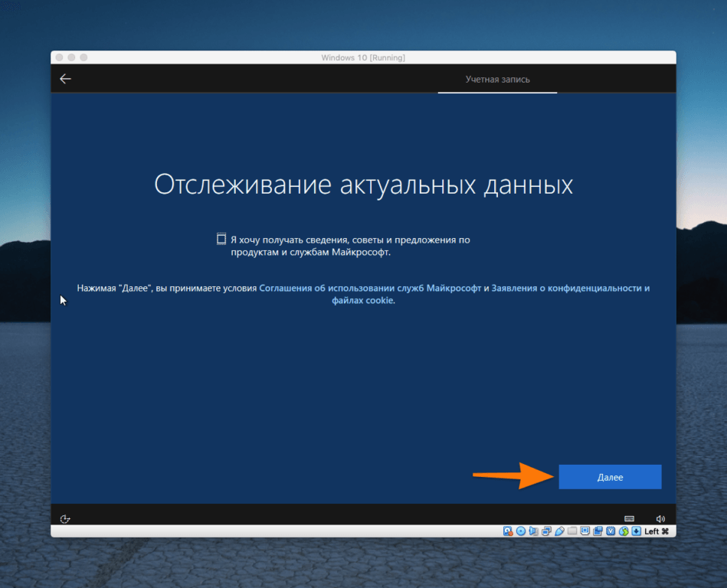The height and width of the screenshot is (588, 727).
Task: Click the VirtualBox keyboard capture arrow icon
Action: click(636, 531)
